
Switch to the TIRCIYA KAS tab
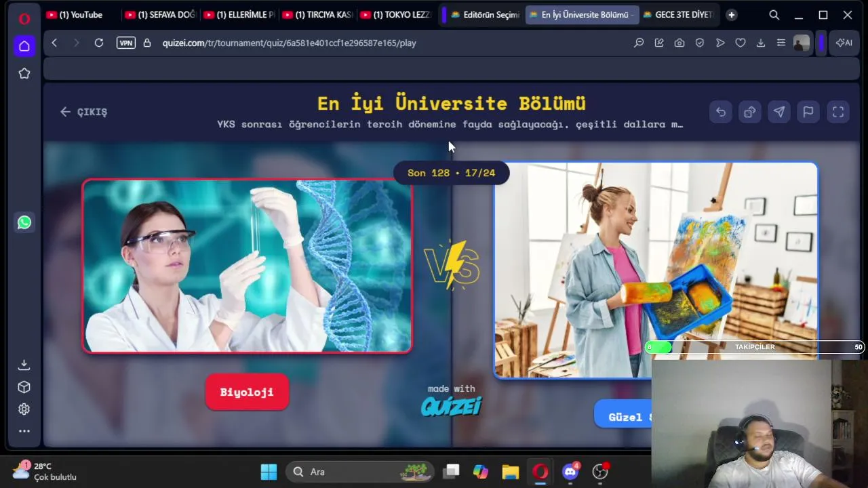point(317,15)
